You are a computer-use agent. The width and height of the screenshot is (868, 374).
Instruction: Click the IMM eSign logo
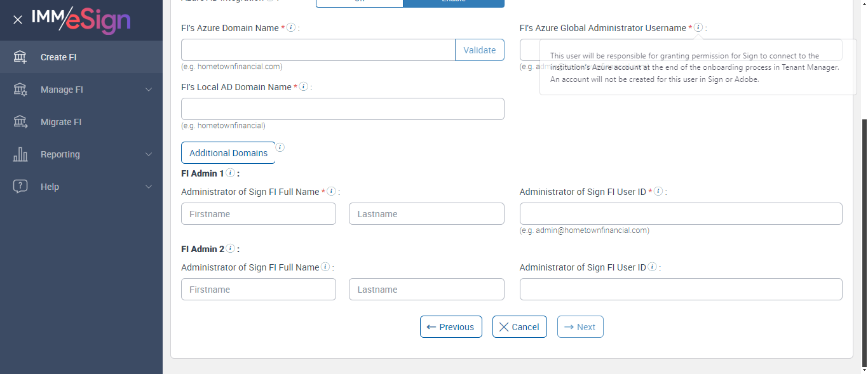click(81, 19)
